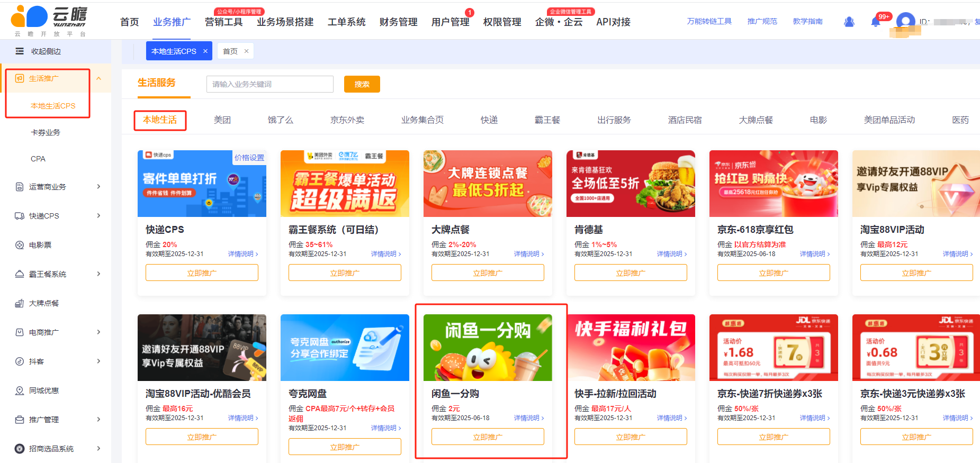Switch to the 美团 category tab
The width and height of the screenshot is (980, 463).
pos(222,120)
